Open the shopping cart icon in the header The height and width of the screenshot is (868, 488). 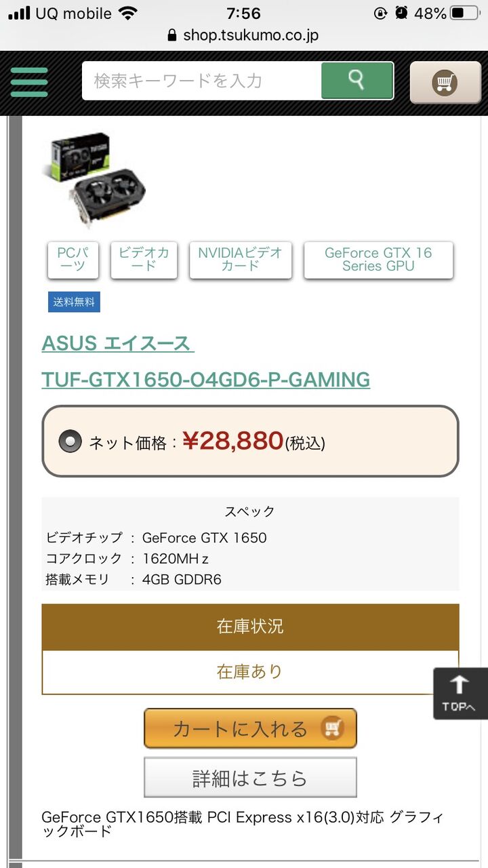click(x=445, y=82)
